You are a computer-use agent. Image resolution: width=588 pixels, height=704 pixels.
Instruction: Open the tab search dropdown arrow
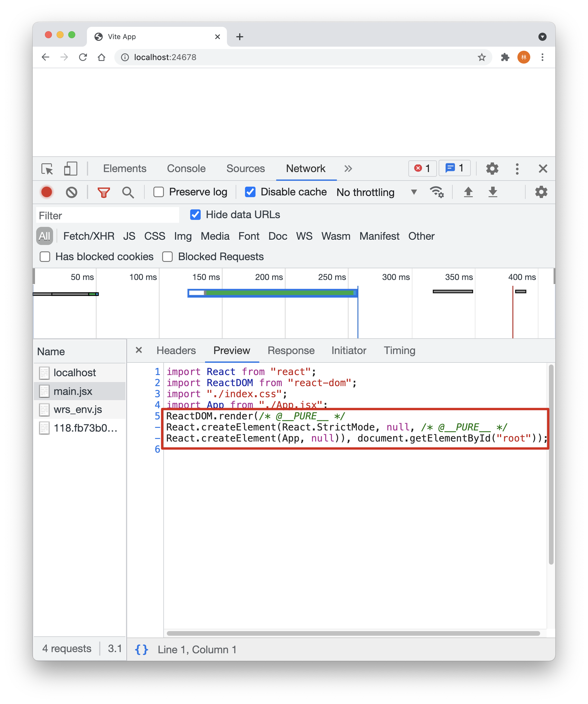pos(542,36)
